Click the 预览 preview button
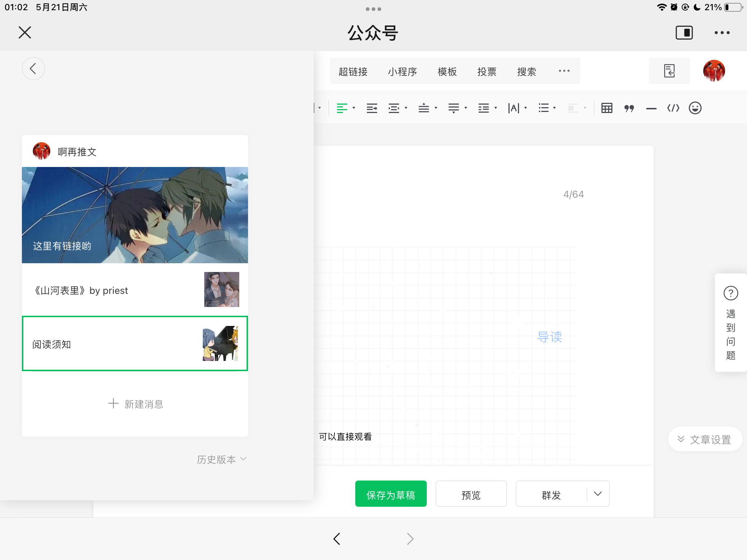 471,494
